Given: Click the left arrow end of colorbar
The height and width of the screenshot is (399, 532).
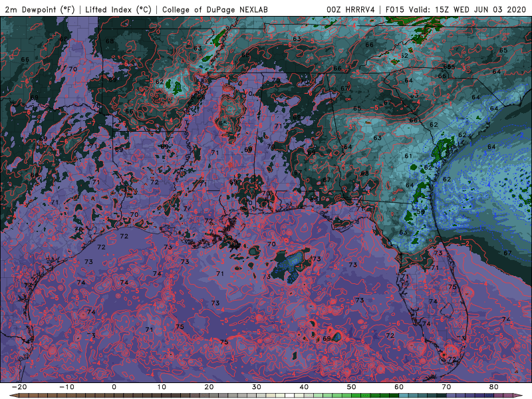Looking at the screenshot, I should coord(14,395).
